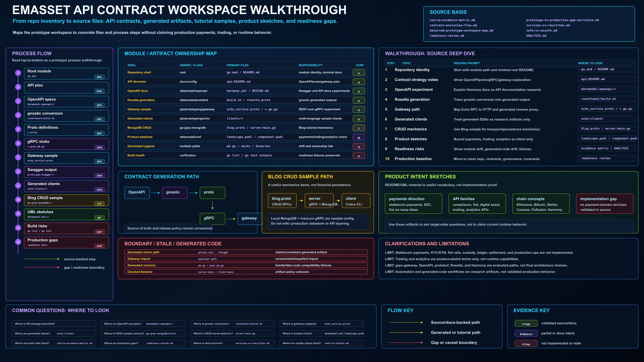Click the G Gap badge in Evidence Key

526,344
